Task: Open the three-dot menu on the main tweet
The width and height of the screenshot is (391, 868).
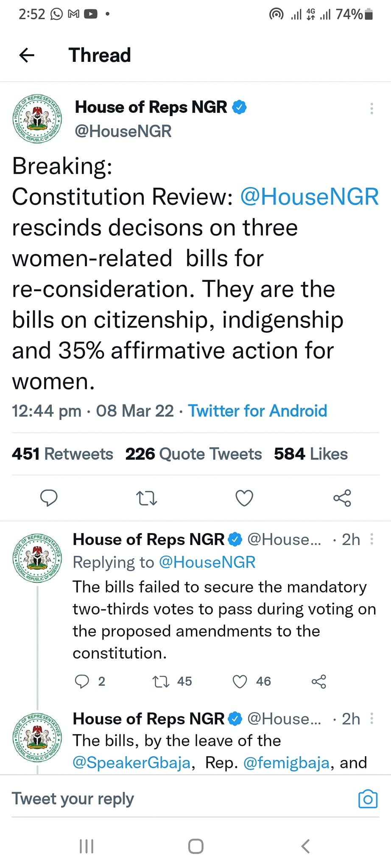Action: (371, 108)
